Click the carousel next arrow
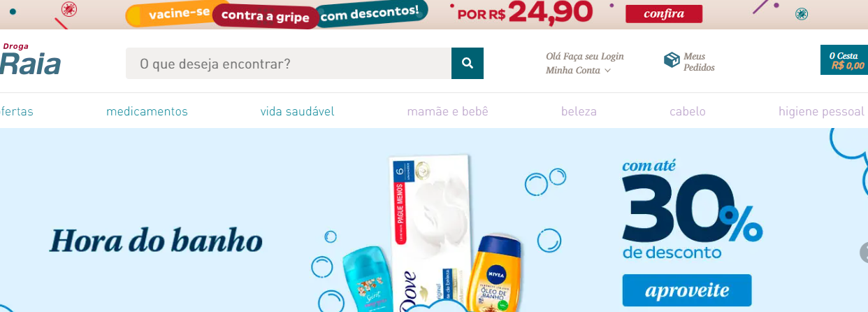 (x=864, y=253)
